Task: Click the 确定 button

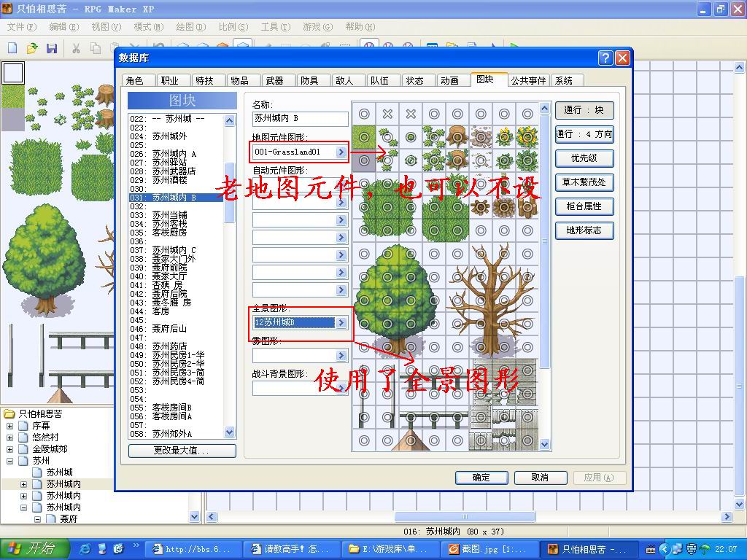Action: [x=481, y=477]
